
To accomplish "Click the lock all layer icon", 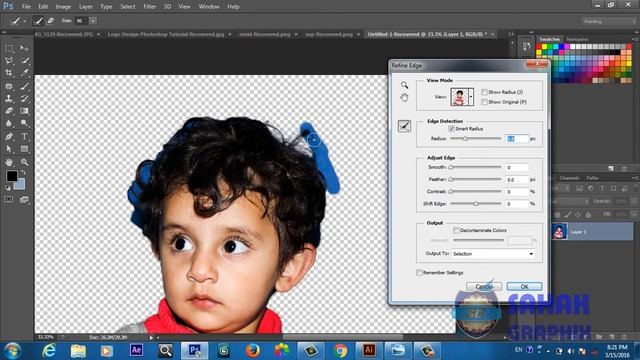I will (588, 214).
